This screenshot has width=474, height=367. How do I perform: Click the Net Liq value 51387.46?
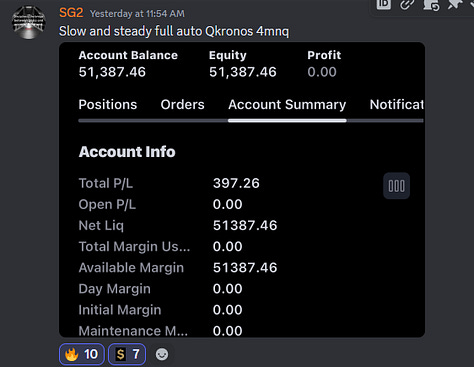tap(245, 225)
